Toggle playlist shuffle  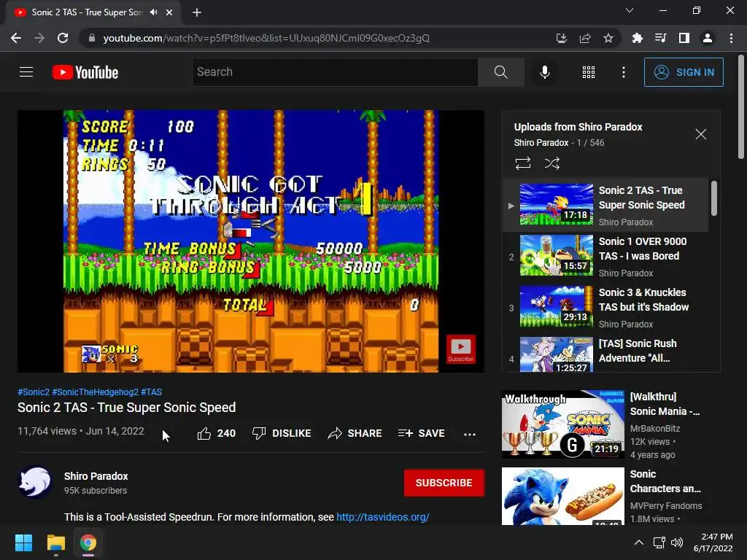[x=551, y=163]
